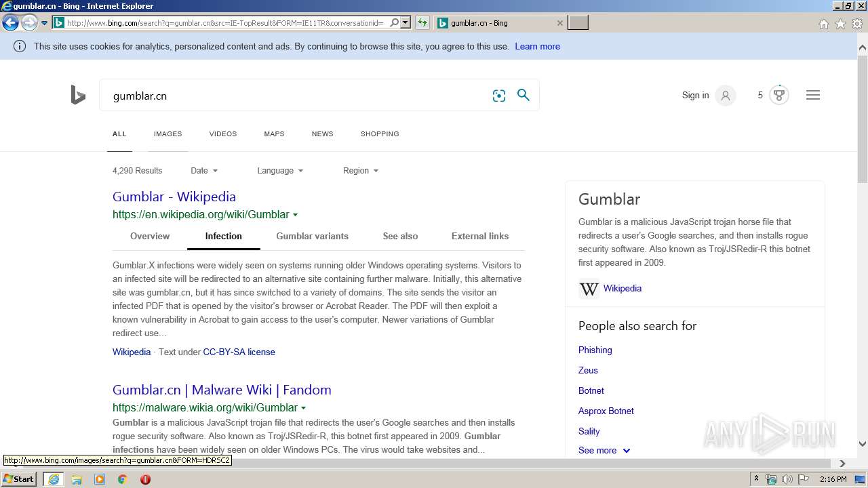Open recent pages dropdown arrow
868x488 pixels.
tap(44, 23)
